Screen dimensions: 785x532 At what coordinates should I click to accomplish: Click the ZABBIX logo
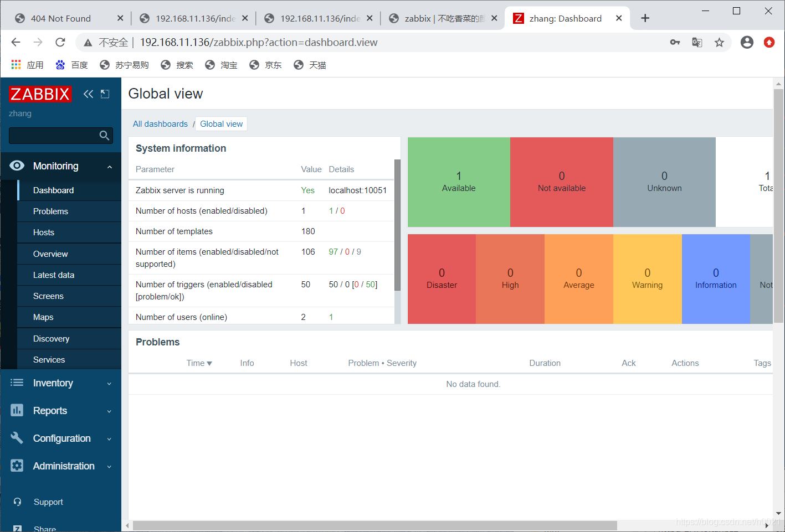40,94
